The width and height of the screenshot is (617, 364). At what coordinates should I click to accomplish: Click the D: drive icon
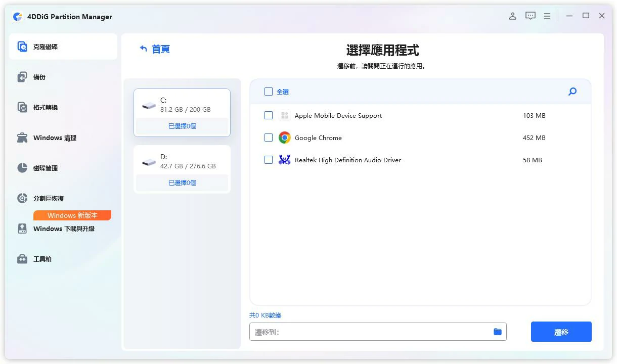(149, 162)
